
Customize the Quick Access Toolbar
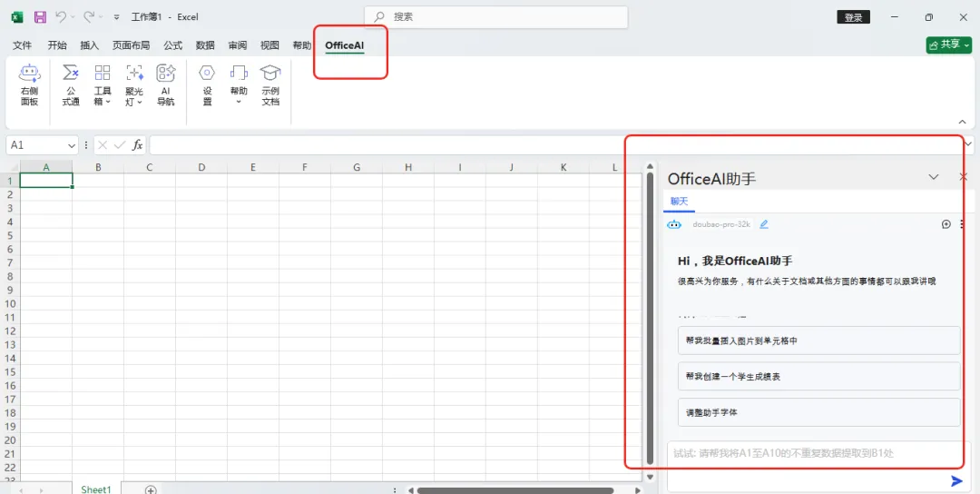pos(117,17)
